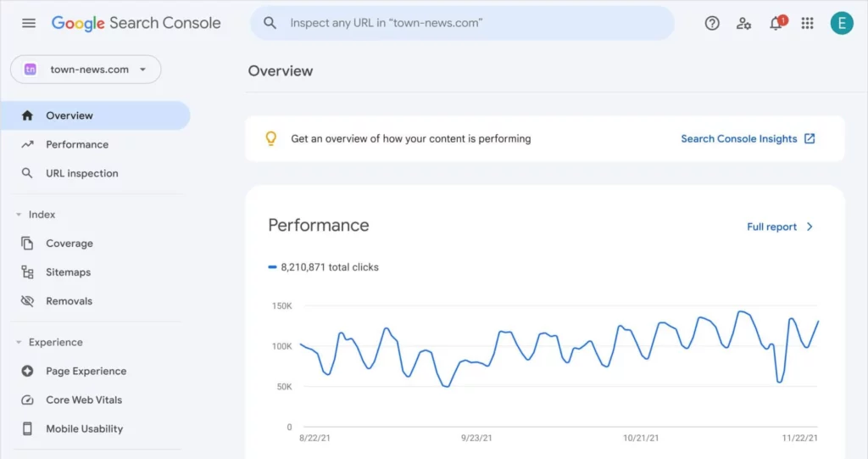Click the Removals crossed-eye icon
Screen dimensions: 868x459
[x=27, y=301]
